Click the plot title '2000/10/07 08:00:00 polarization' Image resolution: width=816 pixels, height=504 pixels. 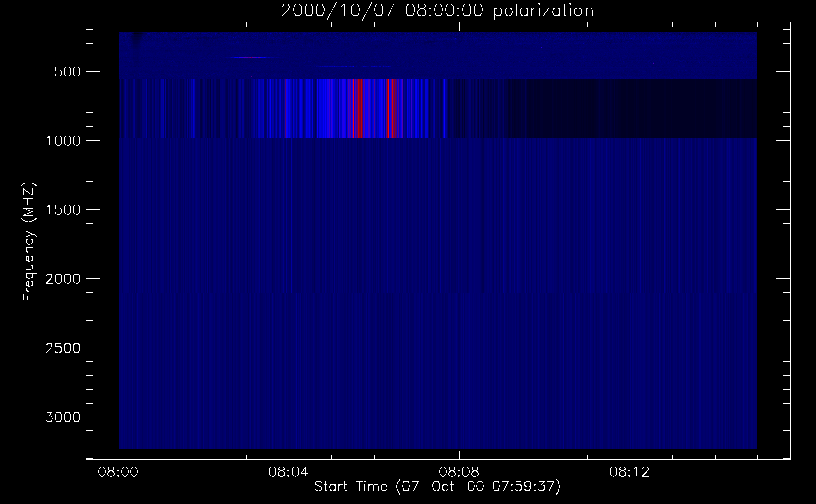coord(437,11)
